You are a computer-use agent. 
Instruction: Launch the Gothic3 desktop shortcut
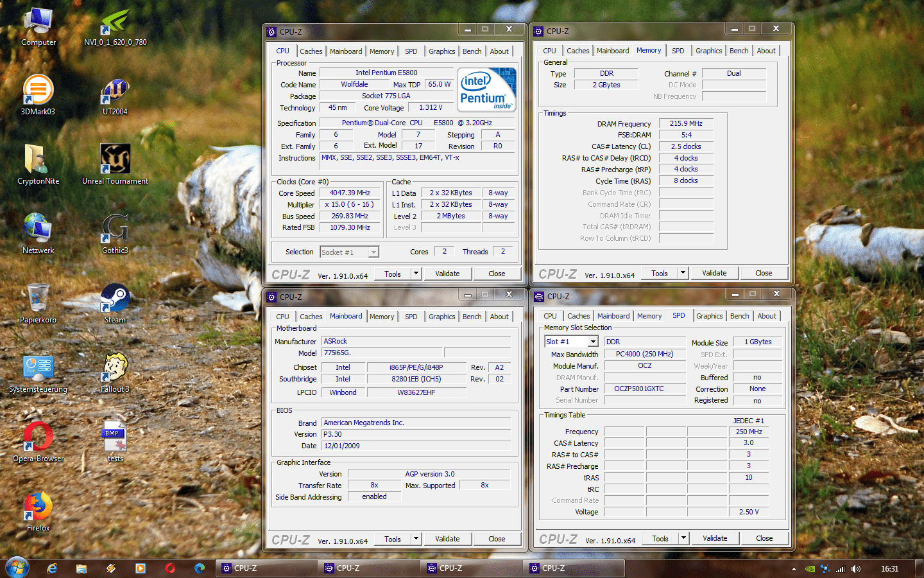(115, 234)
